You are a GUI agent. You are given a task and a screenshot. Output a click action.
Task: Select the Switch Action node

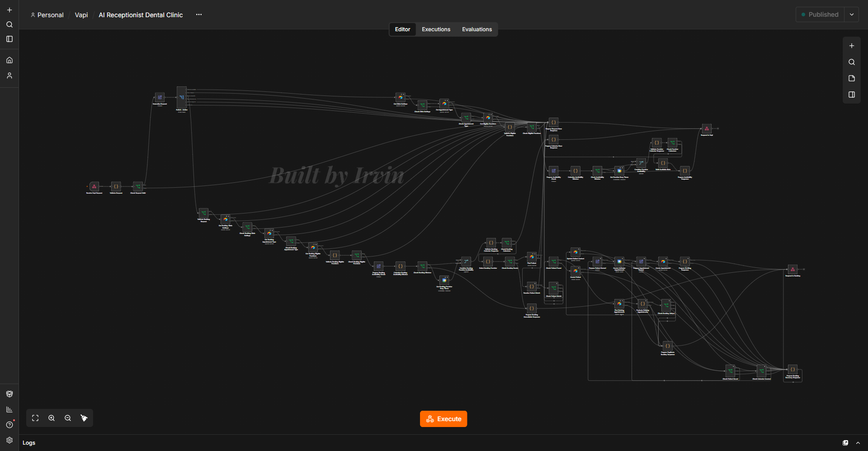point(181,97)
